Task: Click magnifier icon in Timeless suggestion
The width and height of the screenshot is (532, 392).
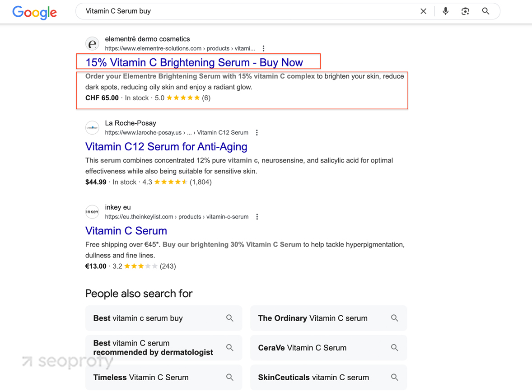Action: click(230, 377)
